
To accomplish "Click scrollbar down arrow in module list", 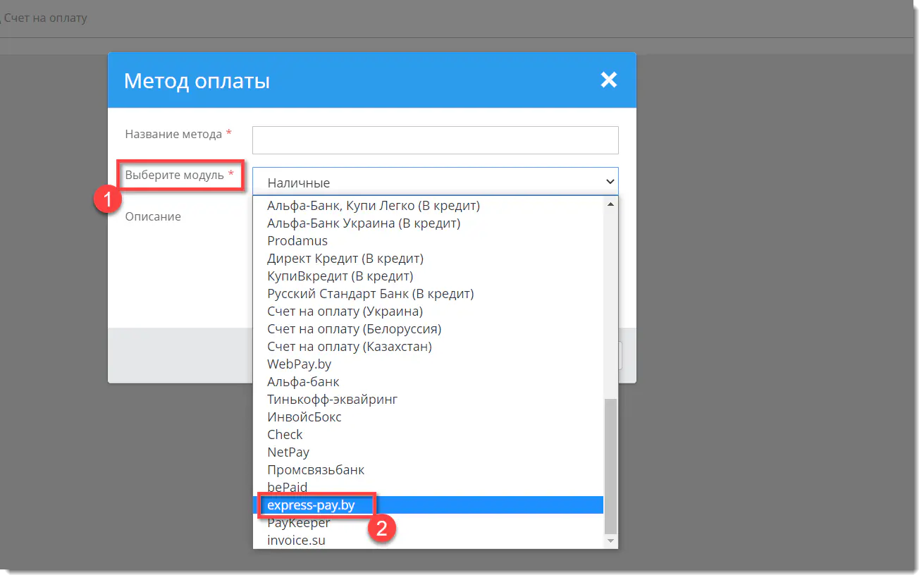I will click(610, 541).
